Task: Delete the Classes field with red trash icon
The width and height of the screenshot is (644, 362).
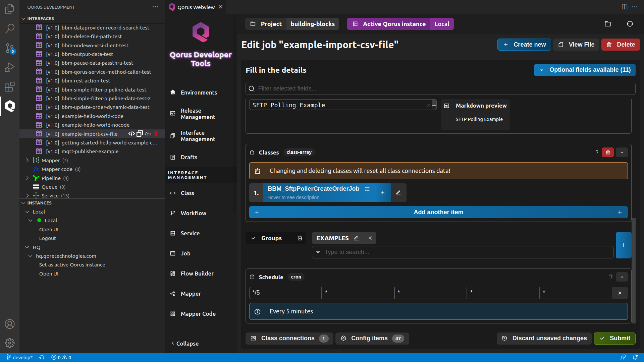Action: 608,153
